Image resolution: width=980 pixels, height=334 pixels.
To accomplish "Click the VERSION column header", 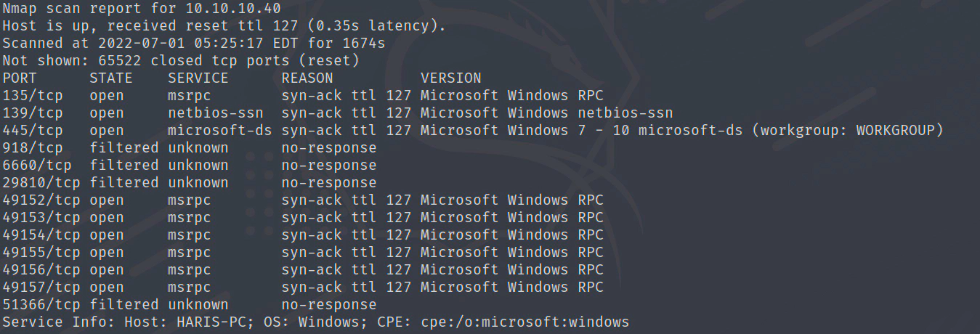I will 450,78.
